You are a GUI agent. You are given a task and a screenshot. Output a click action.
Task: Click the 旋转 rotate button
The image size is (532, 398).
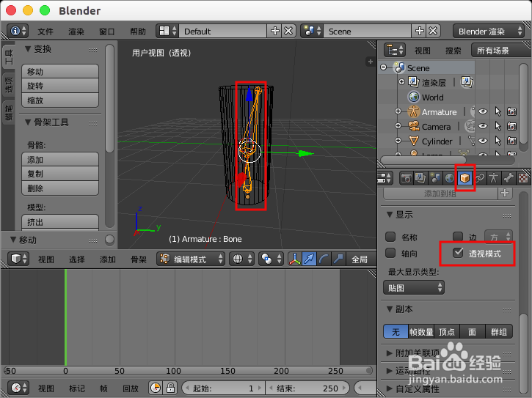click(x=60, y=86)
